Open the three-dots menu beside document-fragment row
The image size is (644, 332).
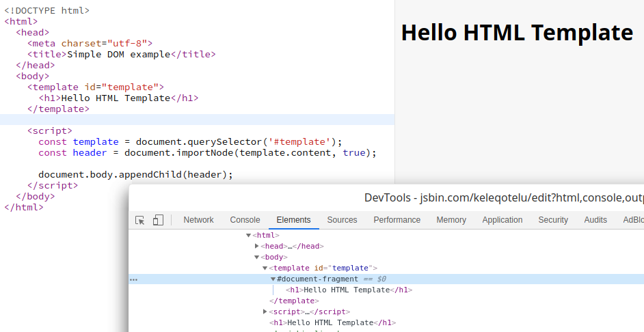[133, 279]
